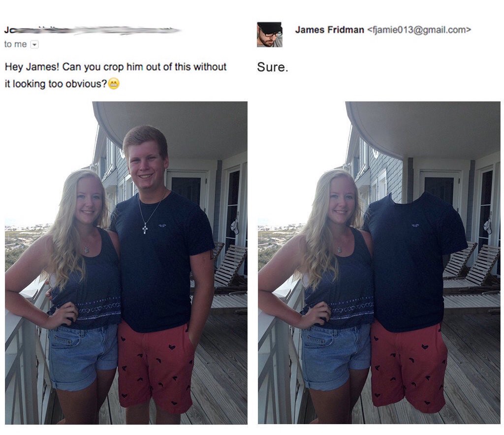Click the 'to me' recipient label

pos(15,44)
